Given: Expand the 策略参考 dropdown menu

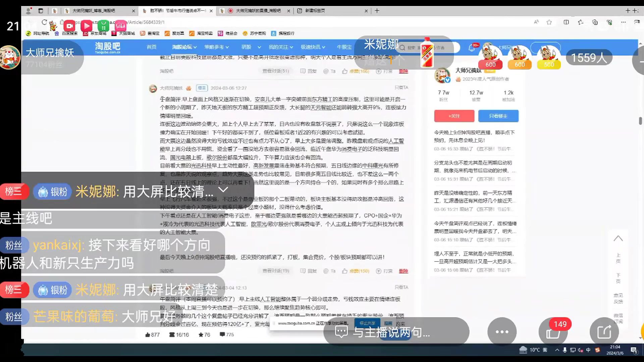Looking at the screenshot, I should coord(216,47).
